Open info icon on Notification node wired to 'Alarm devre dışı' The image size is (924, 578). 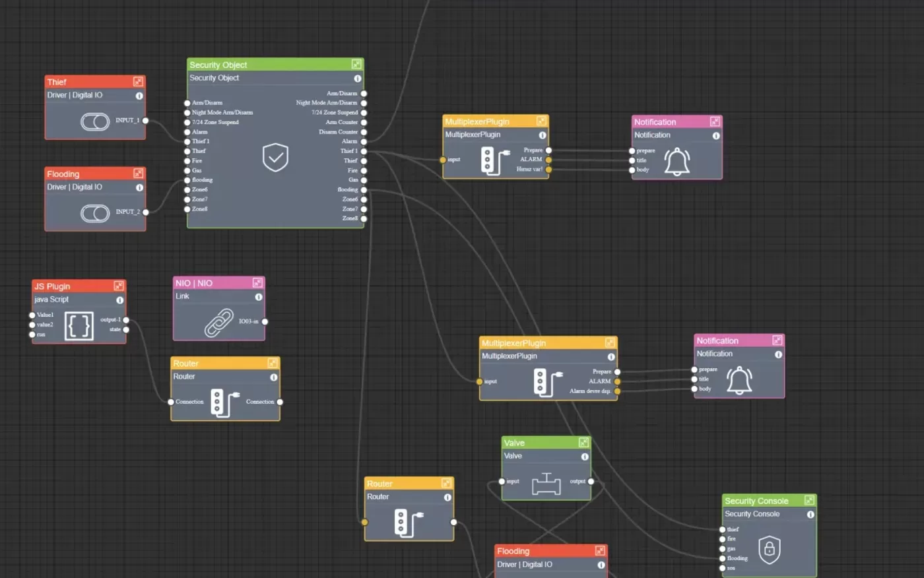point(779,354)
